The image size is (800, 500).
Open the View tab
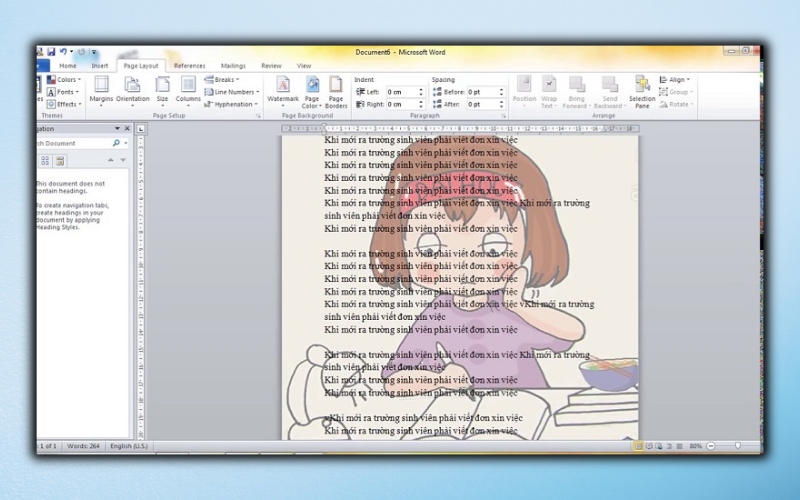click(x=304, y=66)
